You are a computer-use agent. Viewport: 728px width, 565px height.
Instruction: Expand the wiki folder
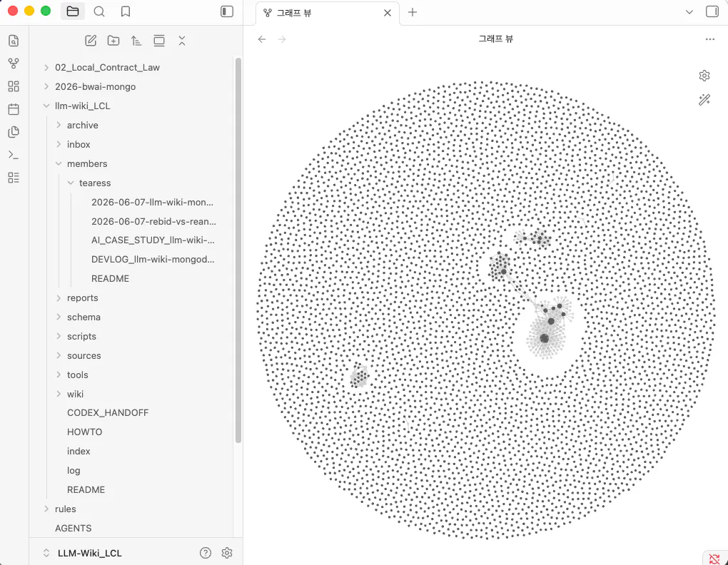pyautogui.click(x=75, y=395)
